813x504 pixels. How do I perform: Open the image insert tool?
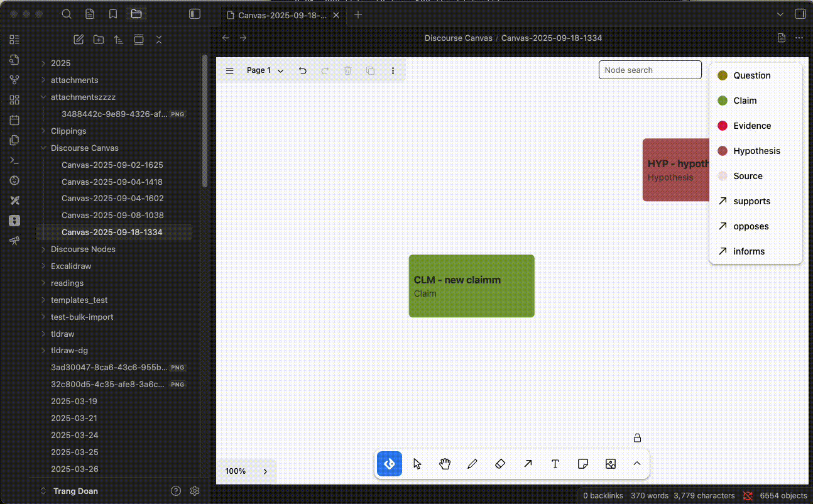click(x=610, y=463)
